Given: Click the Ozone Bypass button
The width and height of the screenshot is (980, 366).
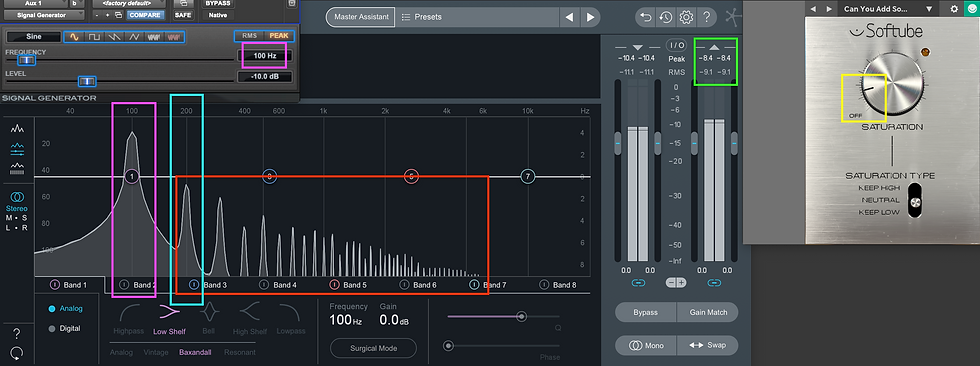Looking at the screenshot, I should [645, 312].
